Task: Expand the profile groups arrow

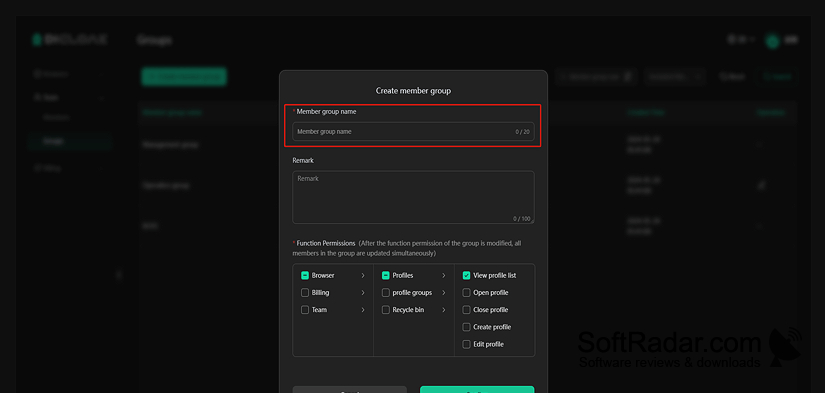Action: [x=444, y=293]
